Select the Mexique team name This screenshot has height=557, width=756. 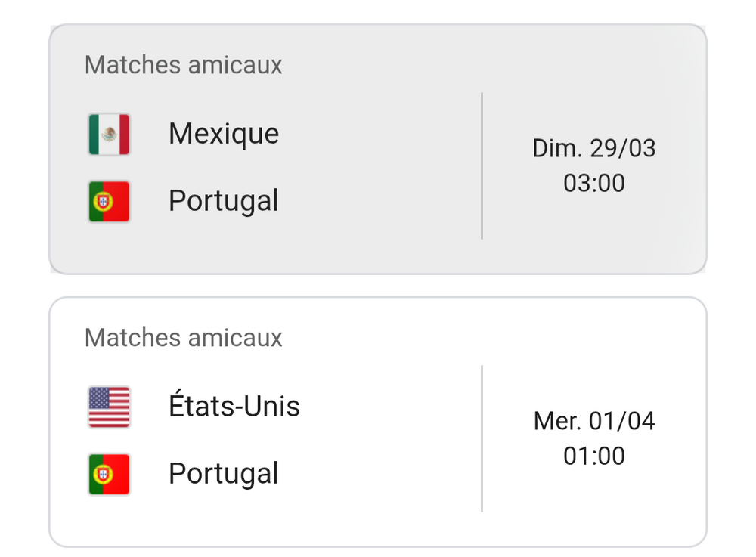(x=224, y=134)
